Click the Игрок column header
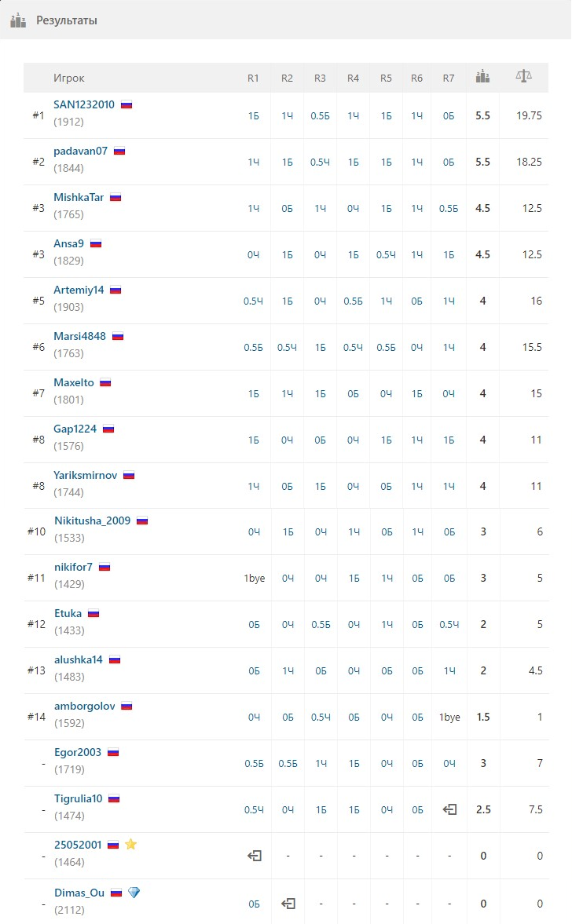The image size is (572, 924). tap(69, 78)
